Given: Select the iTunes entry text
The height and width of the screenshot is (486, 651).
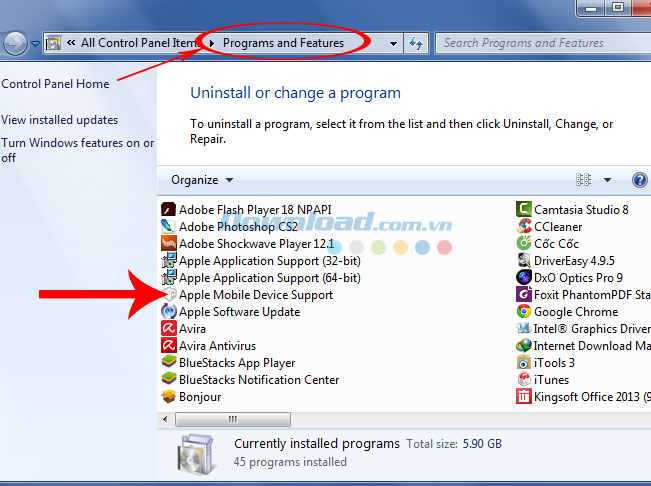Looking at the screenshot, I should coord(551,380).
